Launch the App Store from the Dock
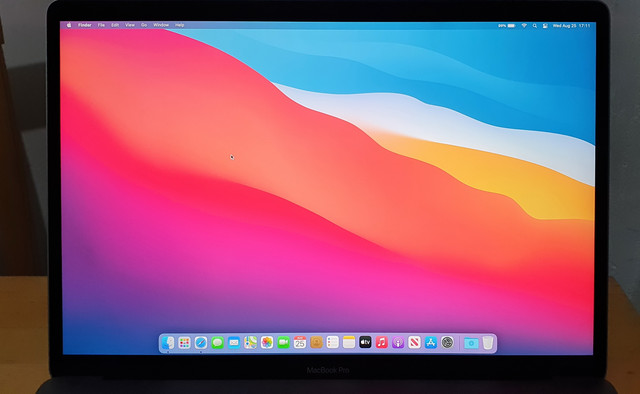Viewport: 640px width, 394px height. click(x=431, y=343)
